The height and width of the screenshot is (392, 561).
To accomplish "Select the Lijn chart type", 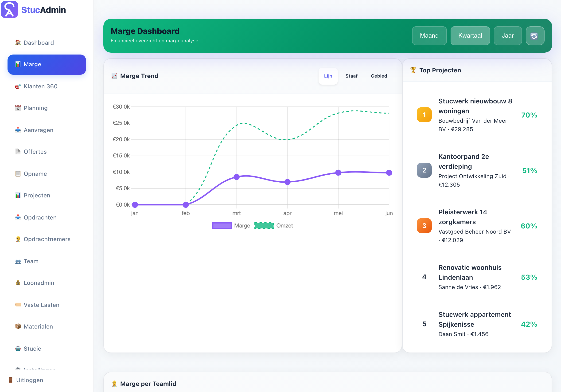I will click(328, 76).
